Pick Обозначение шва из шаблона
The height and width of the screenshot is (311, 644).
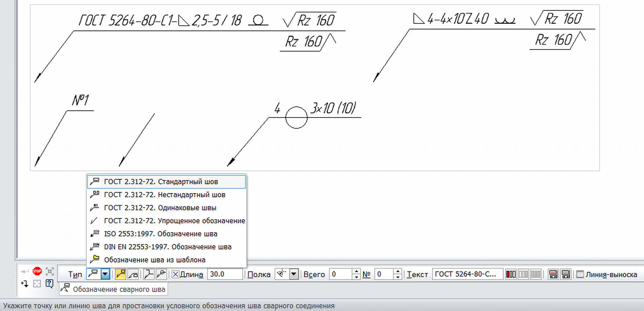(x=166, y=260)
